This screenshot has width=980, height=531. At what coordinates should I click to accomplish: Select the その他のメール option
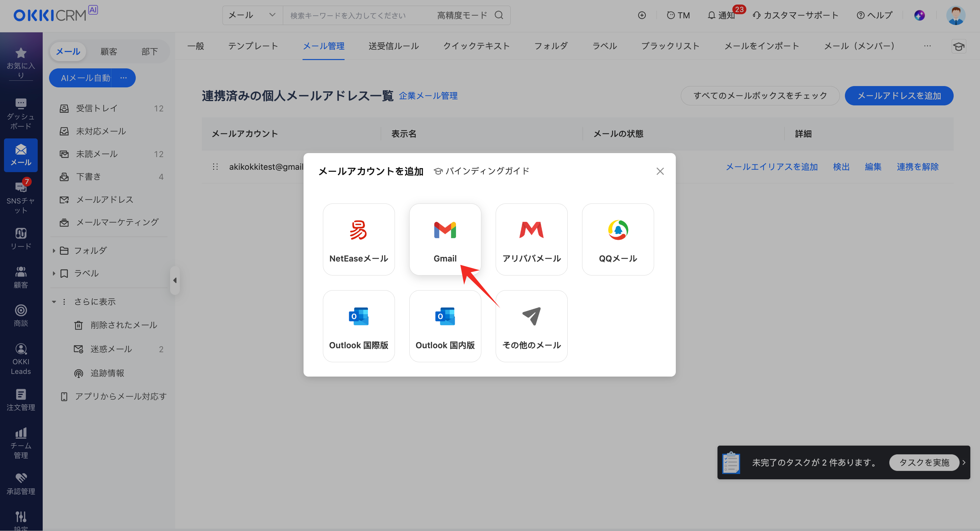click(x=531, y=326)
